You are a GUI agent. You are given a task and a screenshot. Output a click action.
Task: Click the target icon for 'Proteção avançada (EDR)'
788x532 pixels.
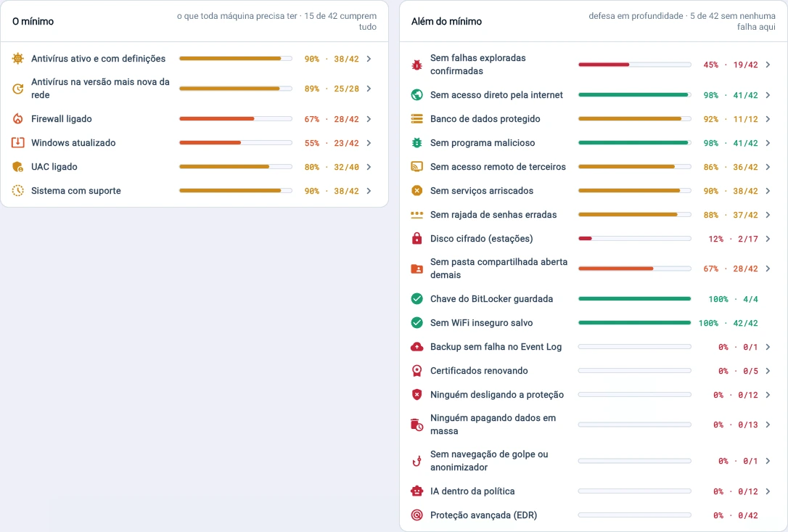coord(416,515)
